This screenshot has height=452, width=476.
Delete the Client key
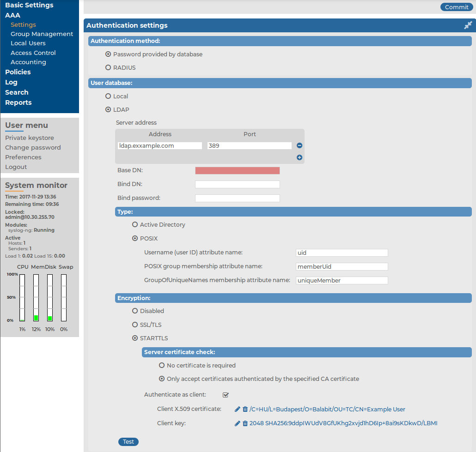coord(245,423)
